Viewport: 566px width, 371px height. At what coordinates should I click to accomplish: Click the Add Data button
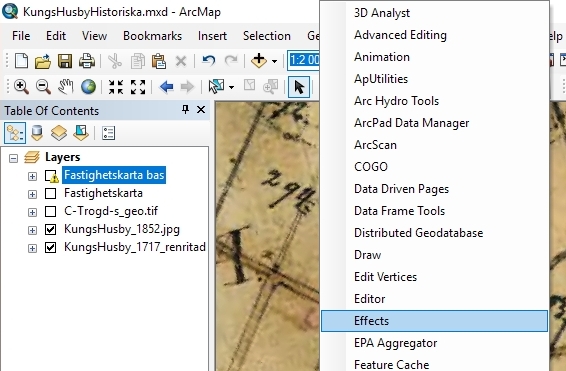(x=259, y=60)
